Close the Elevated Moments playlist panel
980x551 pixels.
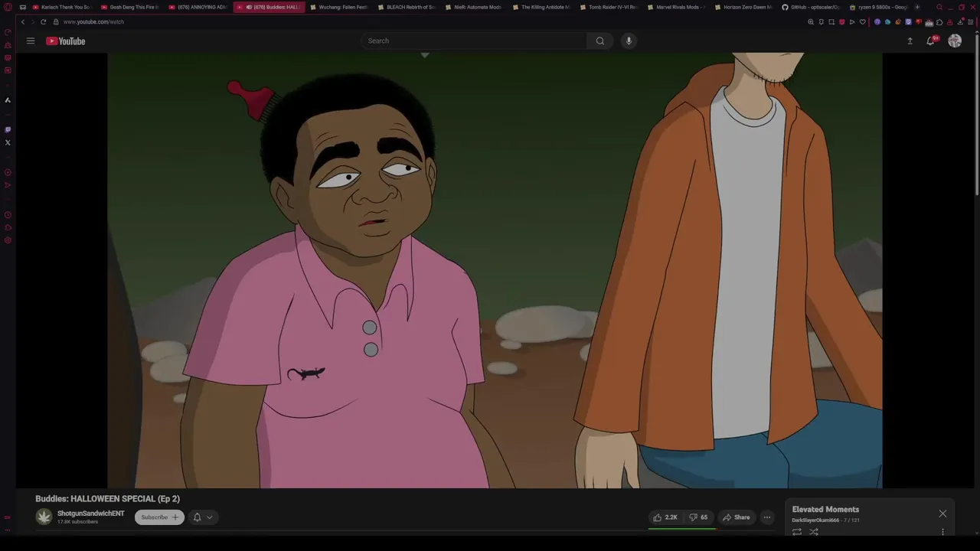[x=942, y=514]
